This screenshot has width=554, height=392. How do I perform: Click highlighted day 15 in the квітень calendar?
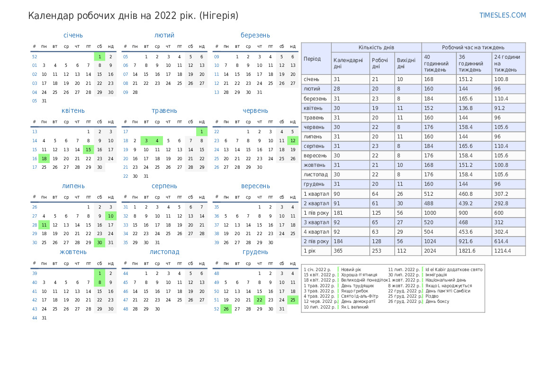(88, 149)
